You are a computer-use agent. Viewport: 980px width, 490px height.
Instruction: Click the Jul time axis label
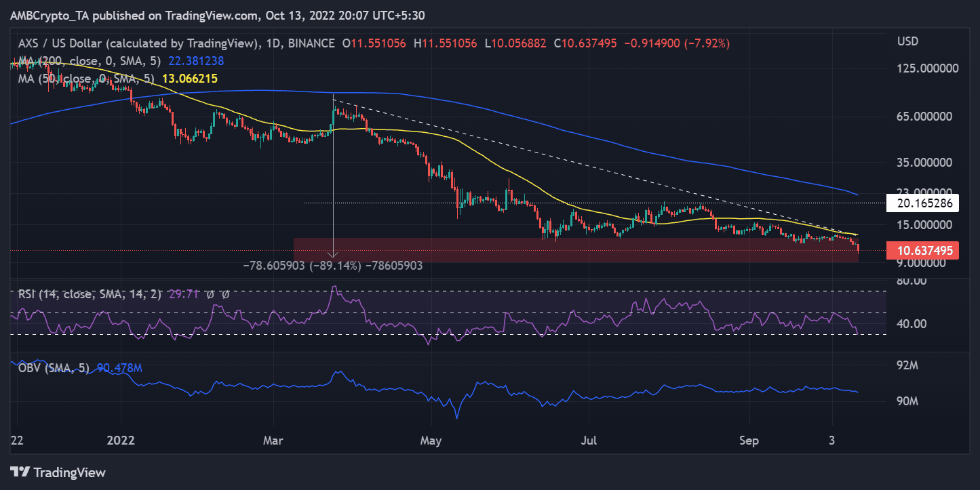[x=589, y=441]
